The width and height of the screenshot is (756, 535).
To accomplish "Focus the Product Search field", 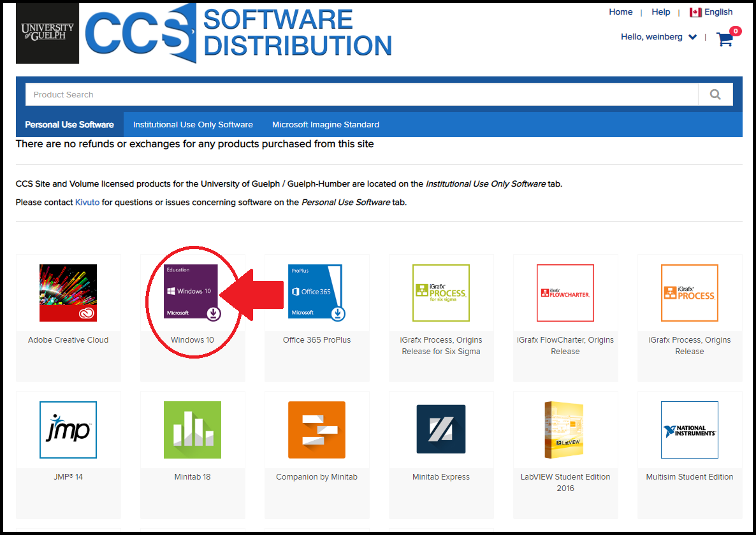I will click(361, 94).
